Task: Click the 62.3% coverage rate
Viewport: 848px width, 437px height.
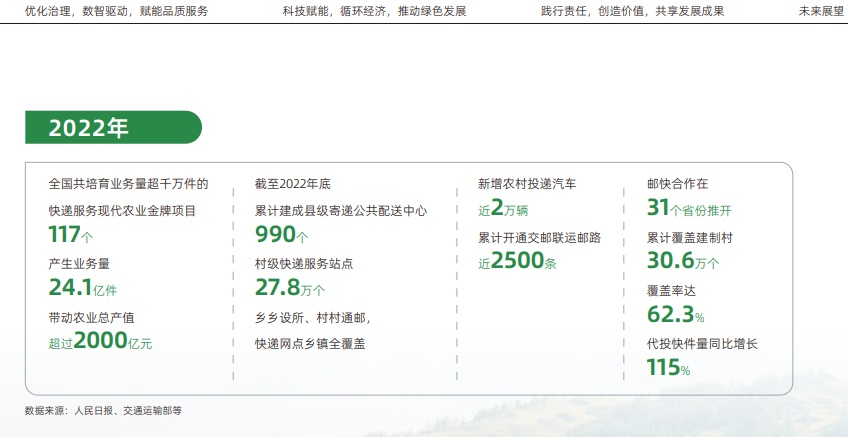Action: pyautogui.click(x=676, y=316)
